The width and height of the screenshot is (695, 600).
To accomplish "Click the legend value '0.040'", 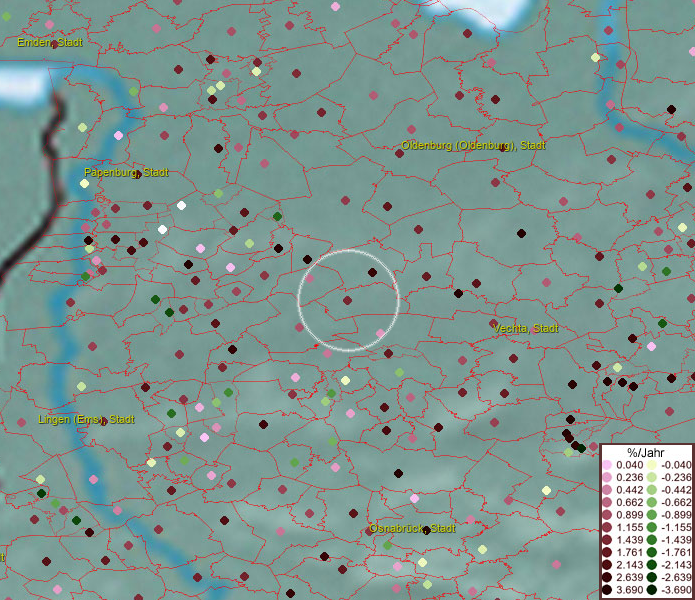I will [629, 465].
